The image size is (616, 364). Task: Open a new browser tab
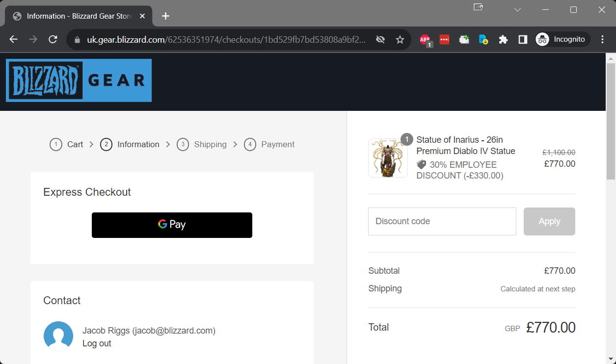165,16
